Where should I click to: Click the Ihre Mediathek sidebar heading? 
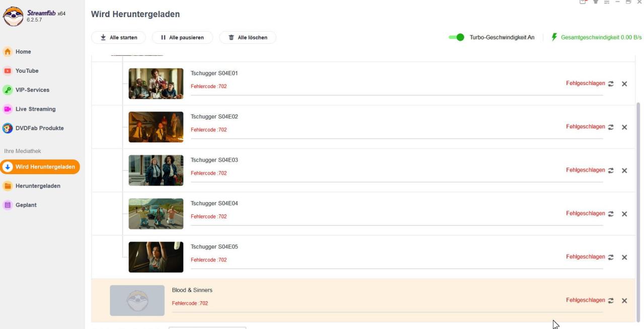point(23,151)
